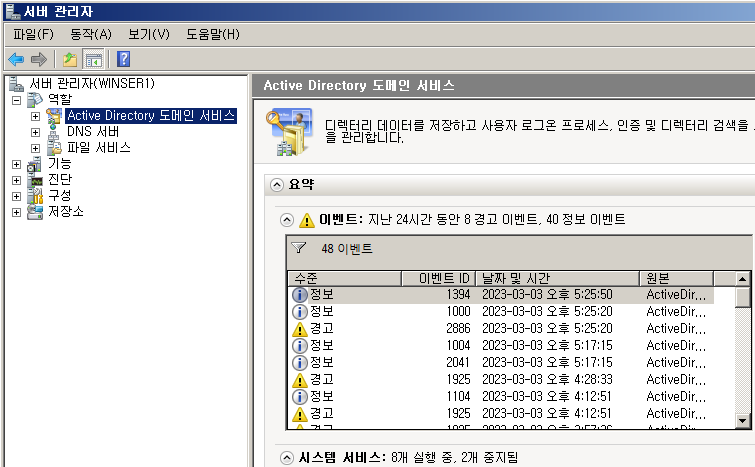Image resolution: width=755 pixels, height=467 pixels.
Task: Click the Up one level folder icon
Action: pos(70,59)
